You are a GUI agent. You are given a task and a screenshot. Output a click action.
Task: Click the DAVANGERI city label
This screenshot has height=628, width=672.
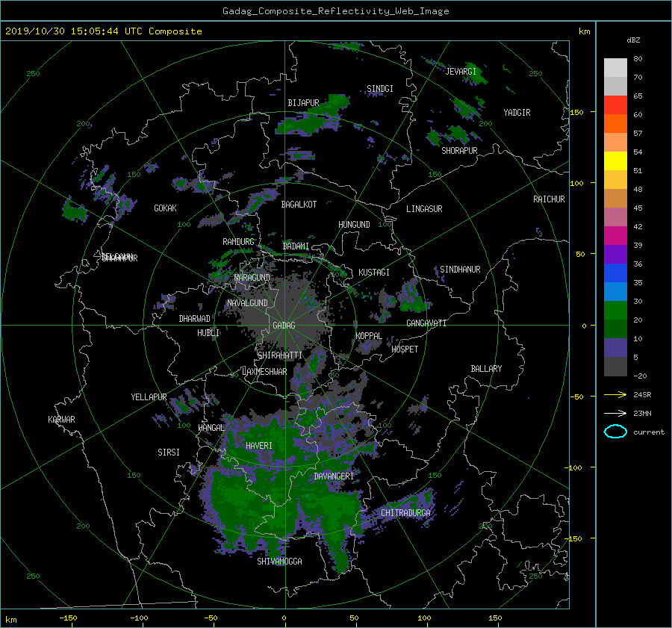[334, 476]
